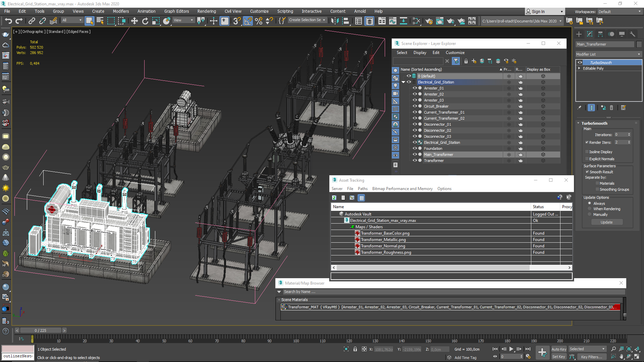Click the object color swatch beside Main_Transformer
644x362 pixels.
[x=639, y=44]
